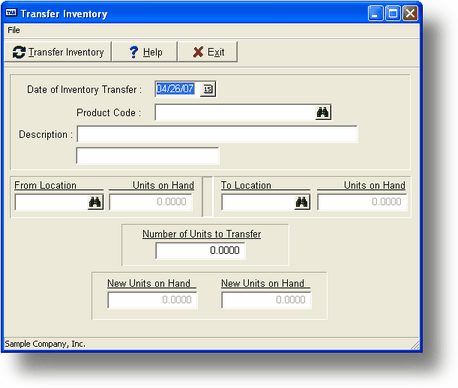Click the Number of Units to Transfer label
The height and width of the screenshot is (388, 458).
(x=202, y=234)
